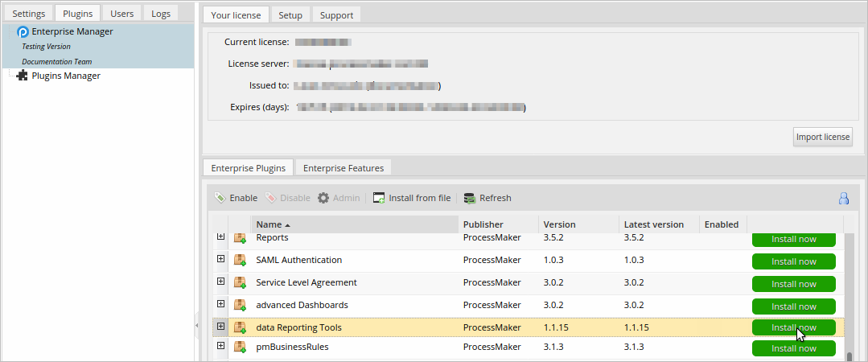The image size is (868, 362).
Task: Click the user icon at toolbar right
Action: 844,198
